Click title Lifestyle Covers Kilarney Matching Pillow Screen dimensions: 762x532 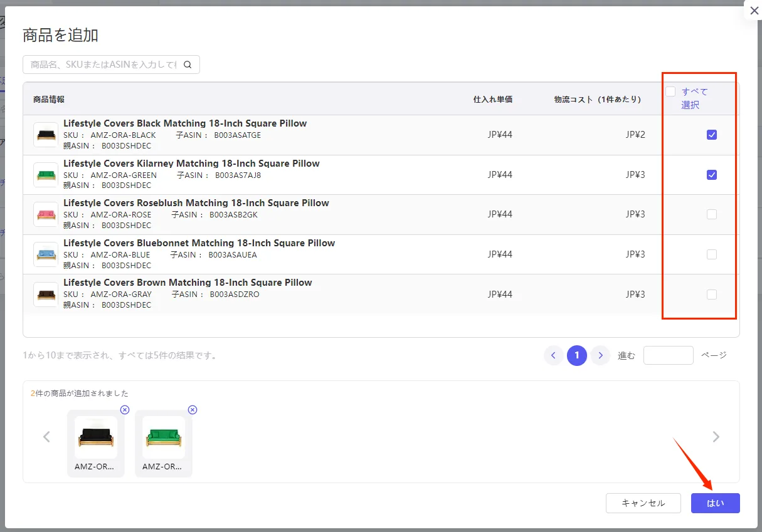click(x=191, y=164)
